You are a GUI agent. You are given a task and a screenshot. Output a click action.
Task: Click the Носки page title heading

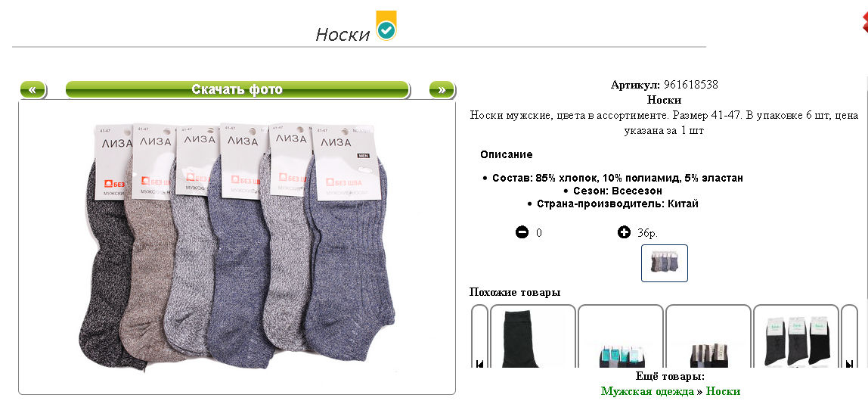pyautogui.click(x=343, y=34)
